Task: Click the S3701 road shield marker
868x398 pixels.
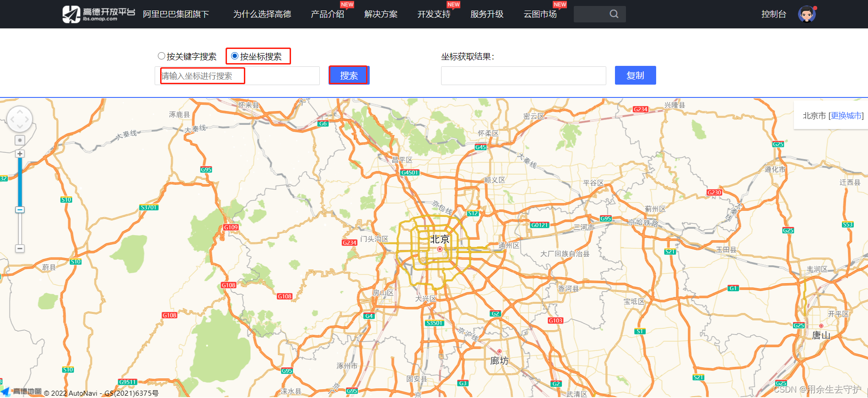Action: pyautogui.click(x=149, y=207)
